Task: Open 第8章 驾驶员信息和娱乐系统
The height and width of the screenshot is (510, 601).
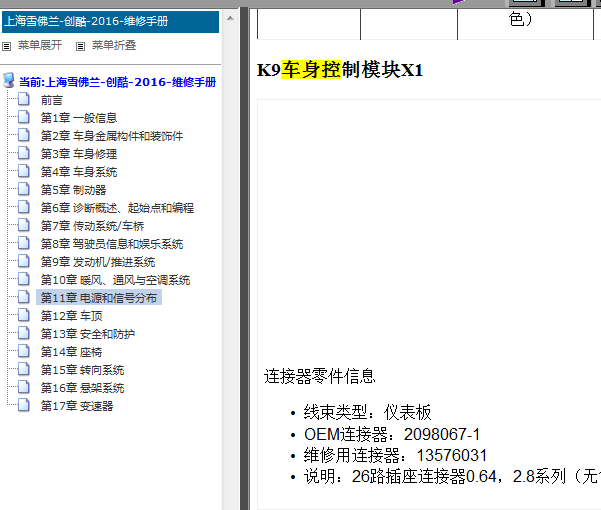Action: [112, 244]
